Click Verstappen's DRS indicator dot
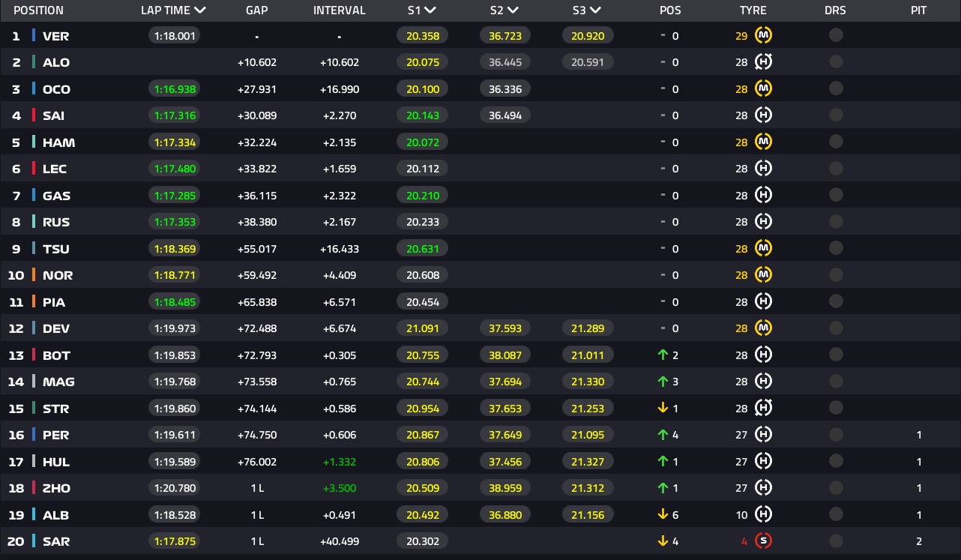 [x=836, y=35]
